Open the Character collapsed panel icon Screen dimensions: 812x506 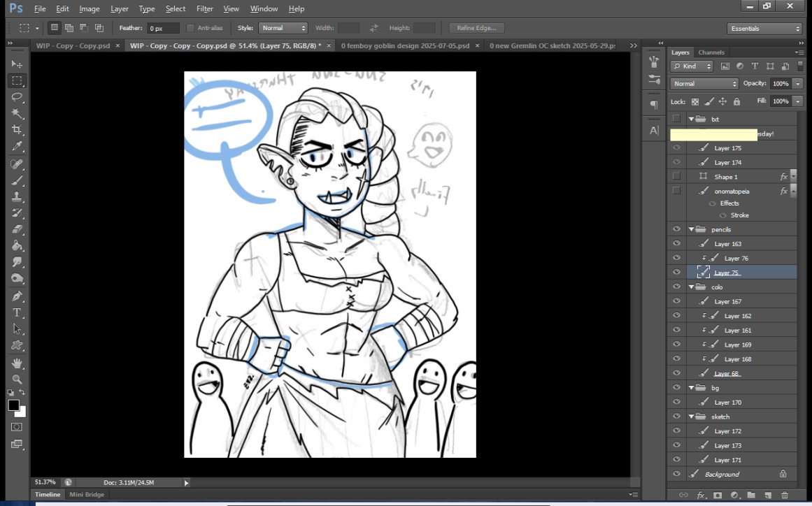coord(654,131)
